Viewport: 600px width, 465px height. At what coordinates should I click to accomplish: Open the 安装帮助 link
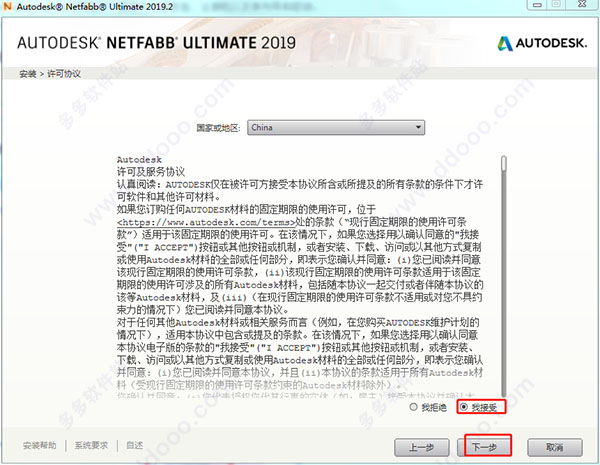(39, 445)
